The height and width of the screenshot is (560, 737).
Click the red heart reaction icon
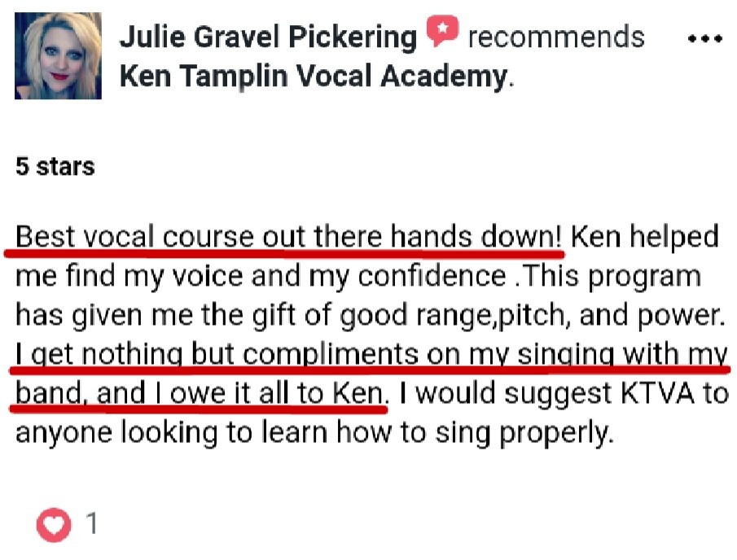tap(54, 524)
